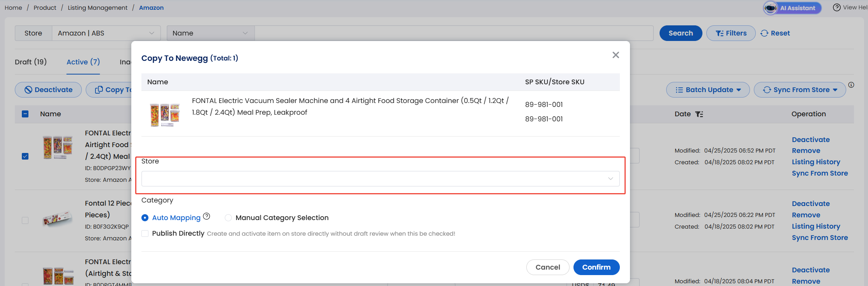Open Listing History for first listing row
The width and height of the screenshot is (868, 286).
[816, 162]
